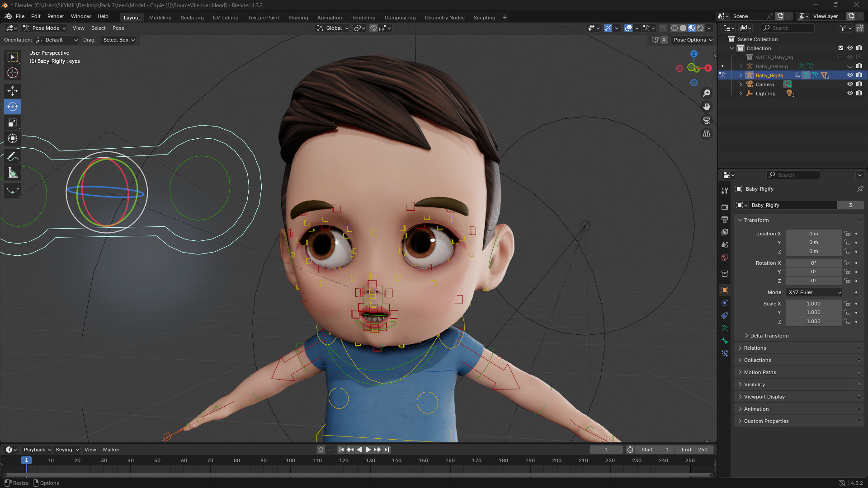The height and width of the screenshot is (488, 868).
Task: Open the Render properties tab
Action: click(725, 206)
